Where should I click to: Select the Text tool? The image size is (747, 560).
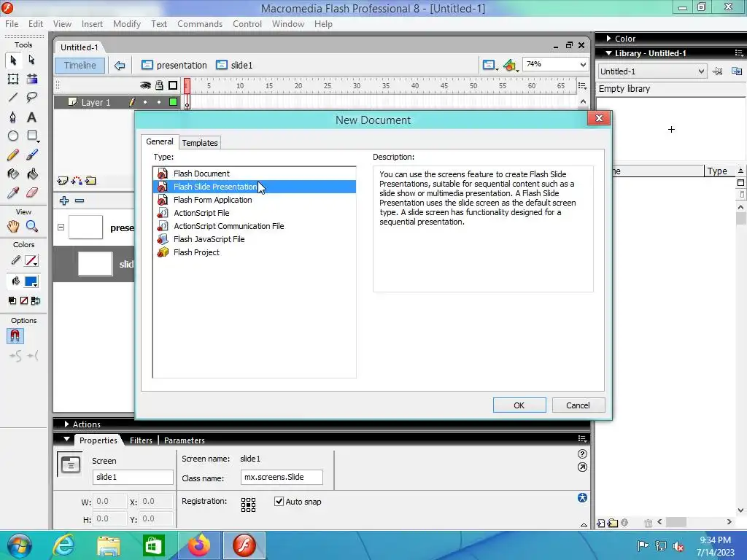tap(32, 117)
